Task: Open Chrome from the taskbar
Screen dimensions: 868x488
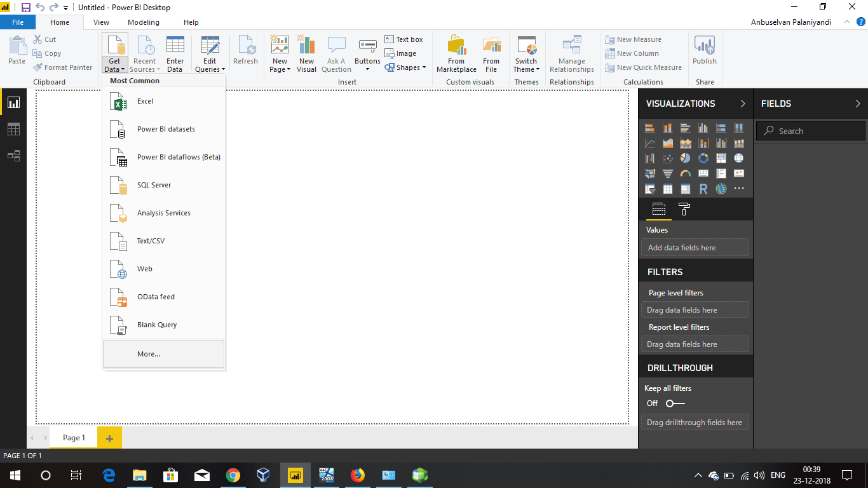Action: click(x=233, y=475)
